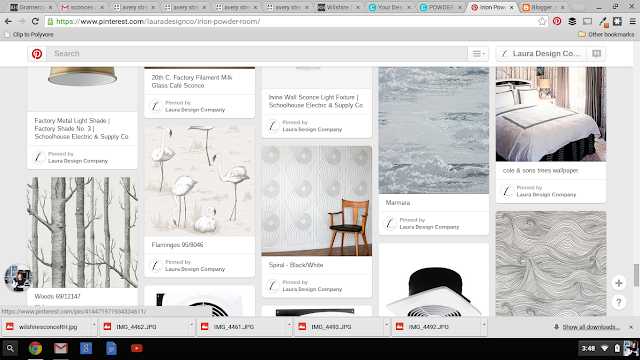Click the Pinterest logo home icon
Viewport: 640px width, 360px height.
coord(37,53)
